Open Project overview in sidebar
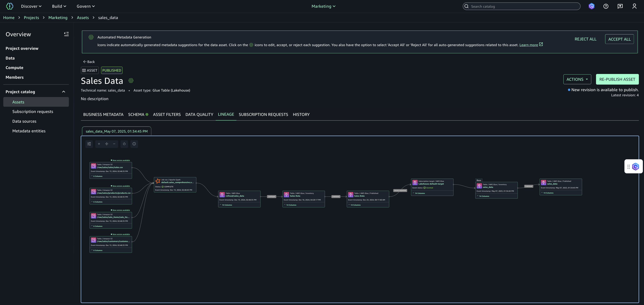Viewport: 644px width, 305px height. [x=22, y=48]
